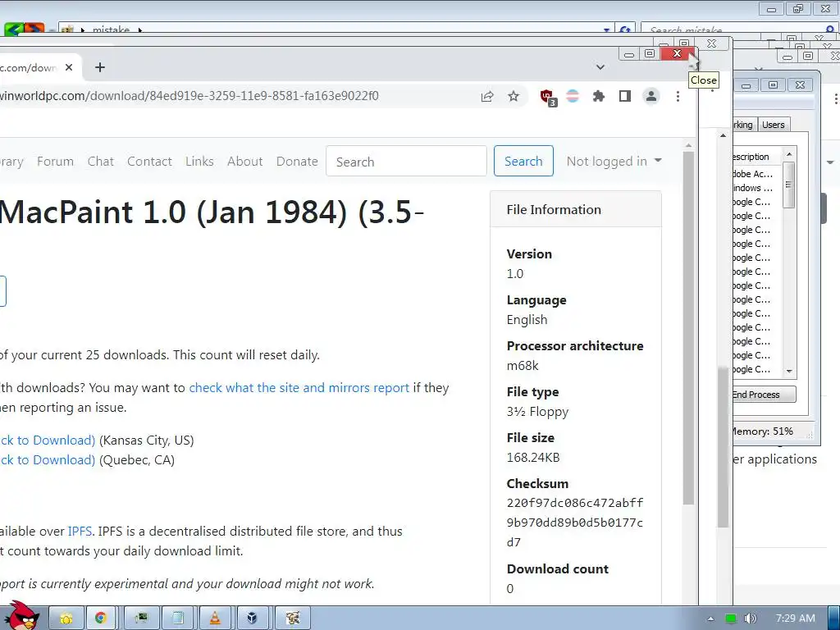
Task: Switch to Users tab in Task Manager
Action: coord(773,125)
